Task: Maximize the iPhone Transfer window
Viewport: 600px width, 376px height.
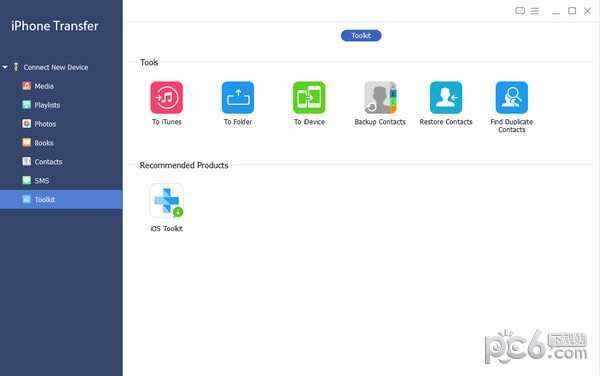Action: (572, 11)
